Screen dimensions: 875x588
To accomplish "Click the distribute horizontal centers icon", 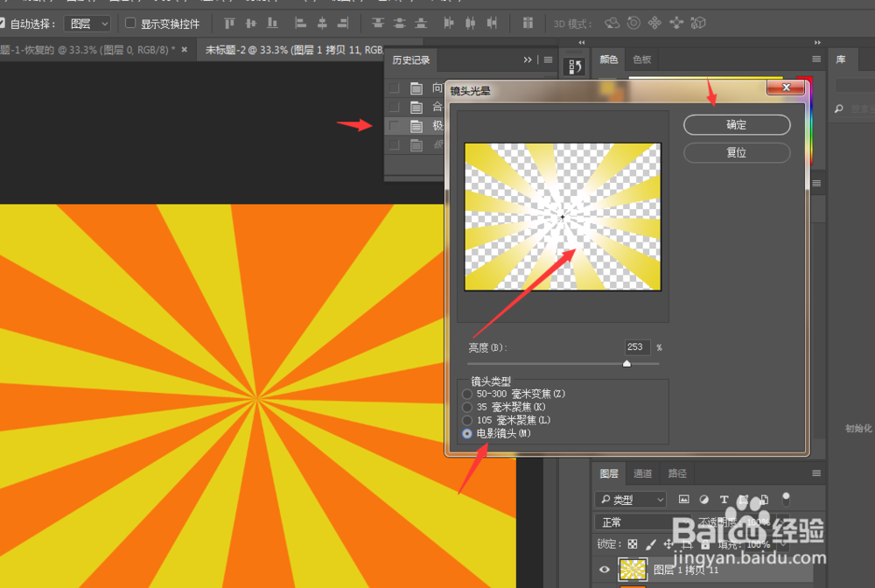I will (471, 24).
